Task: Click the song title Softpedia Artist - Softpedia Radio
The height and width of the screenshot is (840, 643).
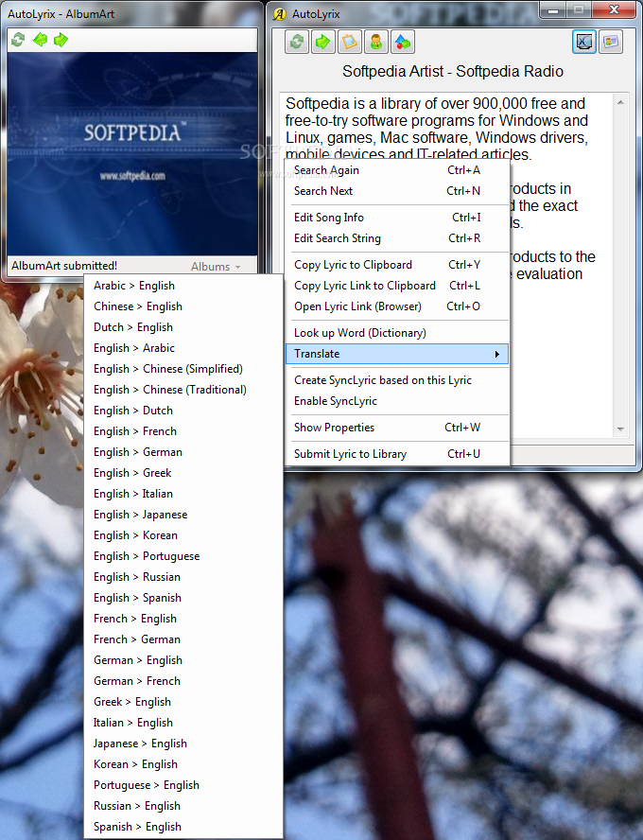Action: [x=453, y=71]
